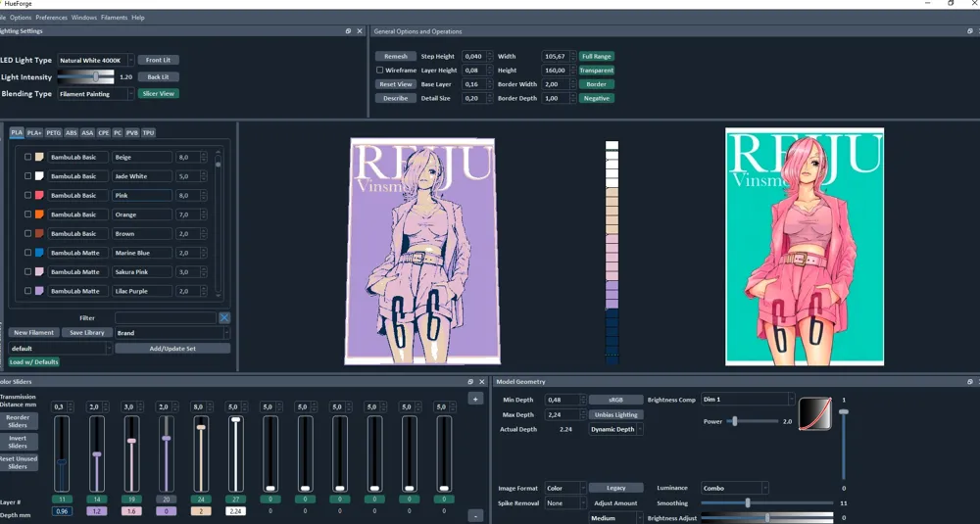The width and height of the screenshot is (980, 524).
Task: Close the Lighting Settings panel
Action: [360, 31]
